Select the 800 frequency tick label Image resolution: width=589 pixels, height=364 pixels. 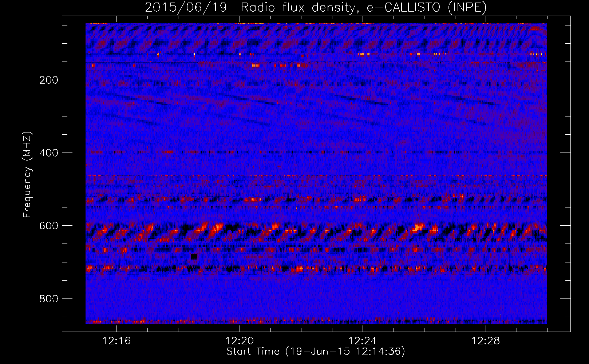coord(48,299)
